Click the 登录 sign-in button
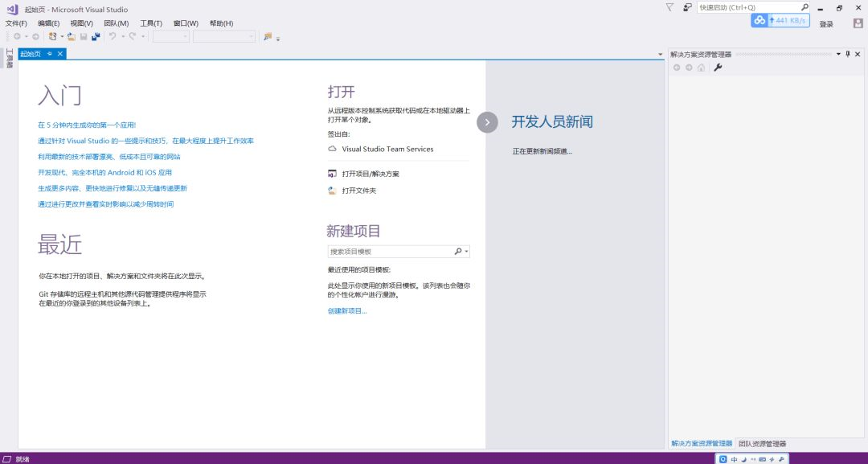Image resolution: width=868 pixels, height=464 pixels. [826, 24]
